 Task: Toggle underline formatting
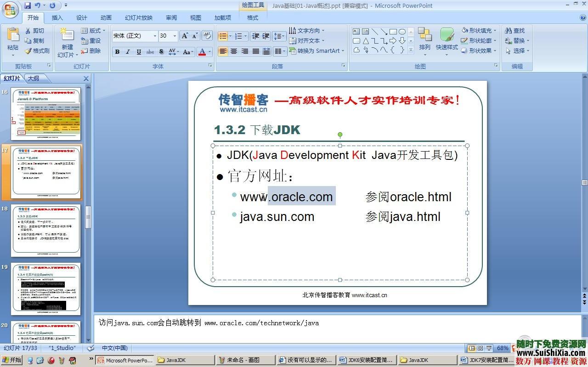138,52
